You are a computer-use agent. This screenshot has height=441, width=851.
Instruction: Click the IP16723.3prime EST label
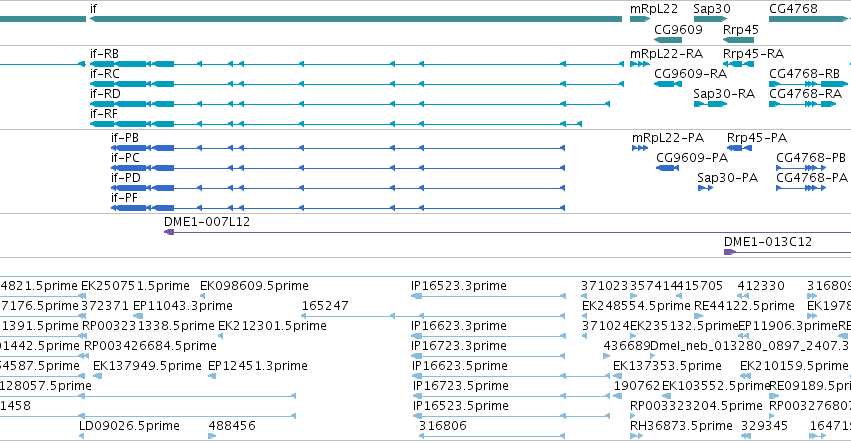(459, 346)
